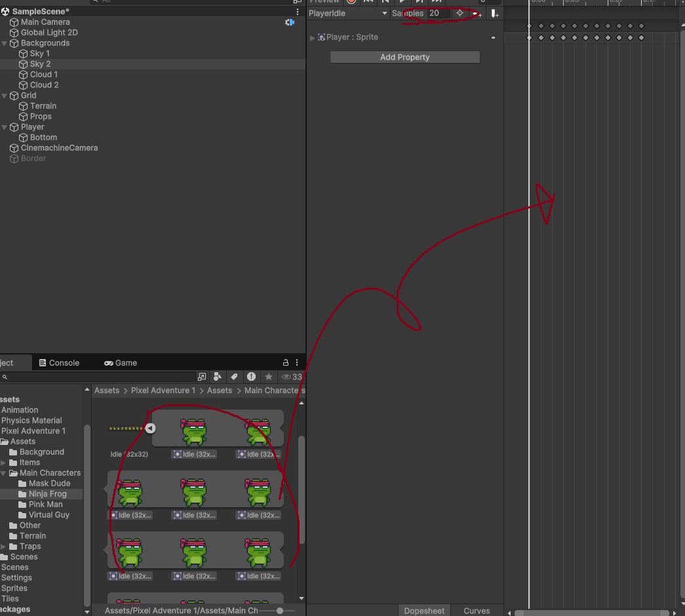Click the Project asset grid vertical scrollbar
Screen dimensions: 685x616
[x=302, y=490]
